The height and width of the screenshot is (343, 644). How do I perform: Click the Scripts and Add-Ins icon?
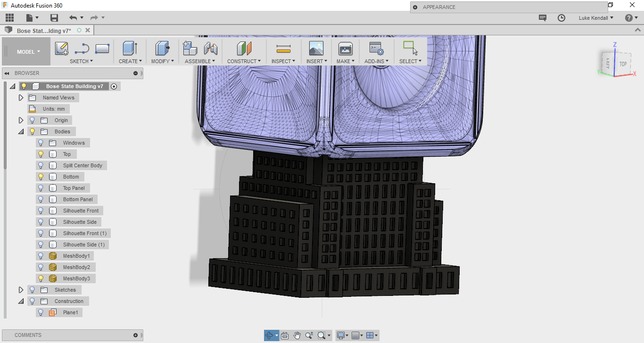(x=376, y=49)
